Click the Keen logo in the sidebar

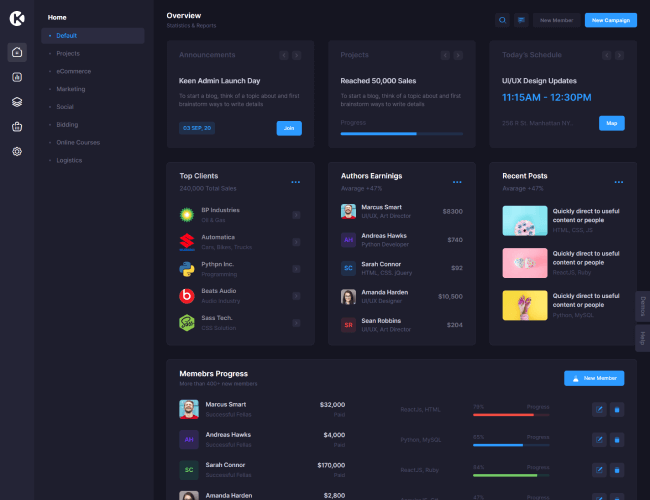coord(17,18)
